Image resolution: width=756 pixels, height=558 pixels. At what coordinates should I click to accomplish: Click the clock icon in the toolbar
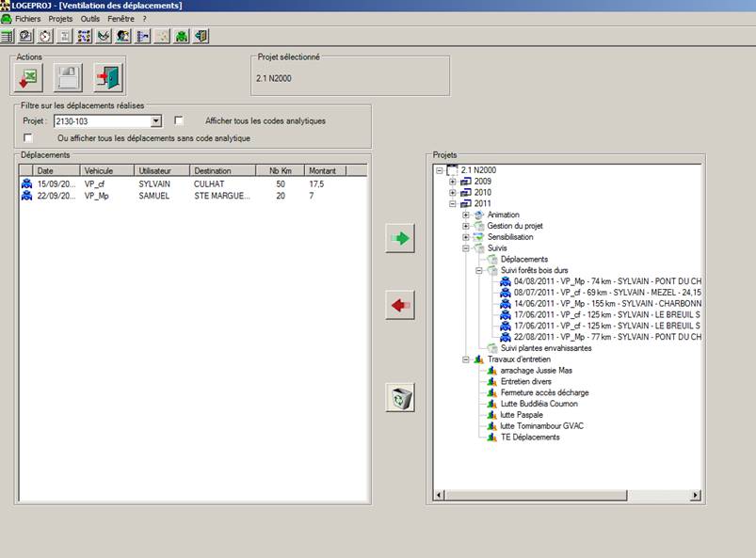click(44, 36)
